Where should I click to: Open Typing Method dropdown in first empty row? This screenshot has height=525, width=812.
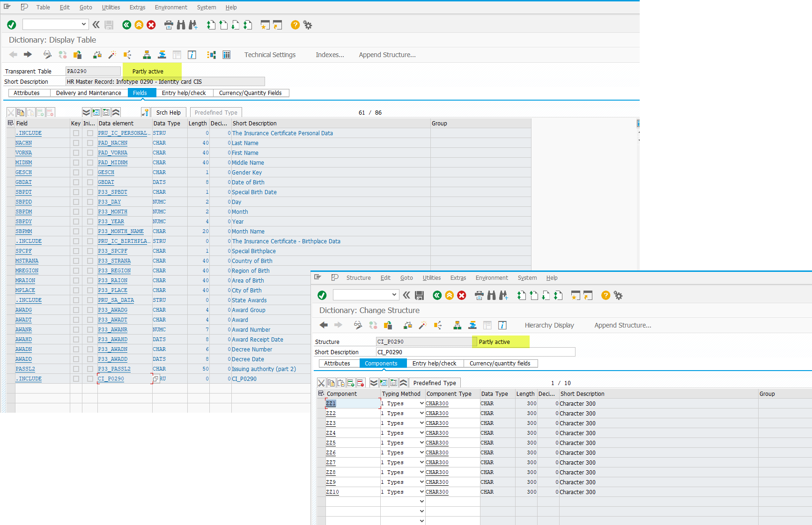point(421,502)
